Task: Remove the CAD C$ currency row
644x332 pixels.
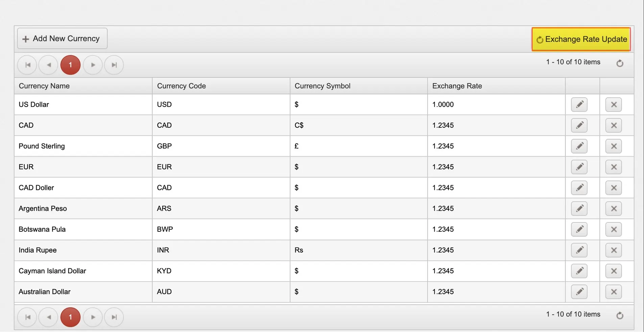Action: pos(614,125)
